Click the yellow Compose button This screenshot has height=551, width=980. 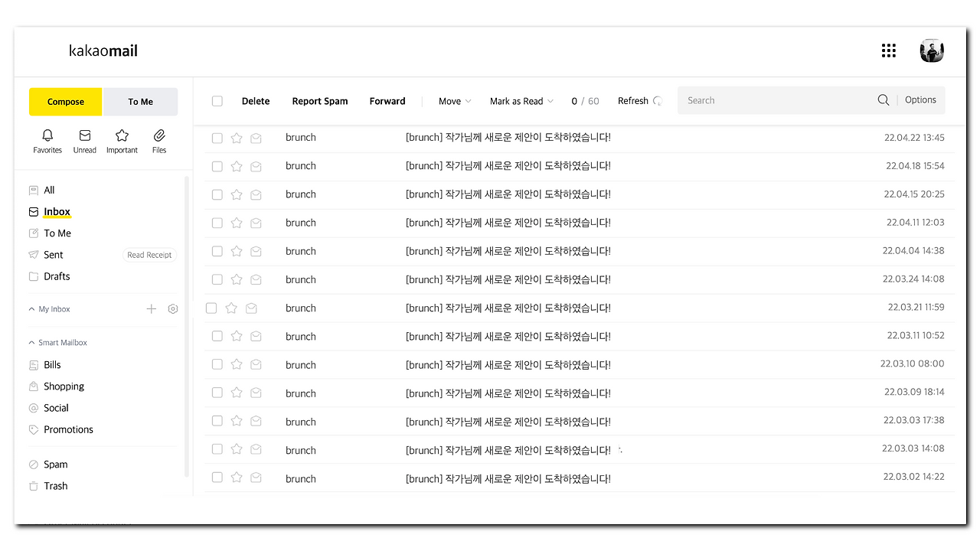66,102
